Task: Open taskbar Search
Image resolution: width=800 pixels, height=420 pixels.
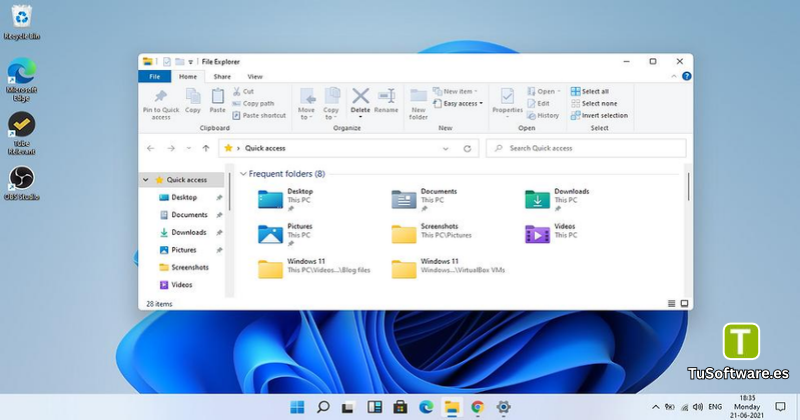Action: (323, 407)
